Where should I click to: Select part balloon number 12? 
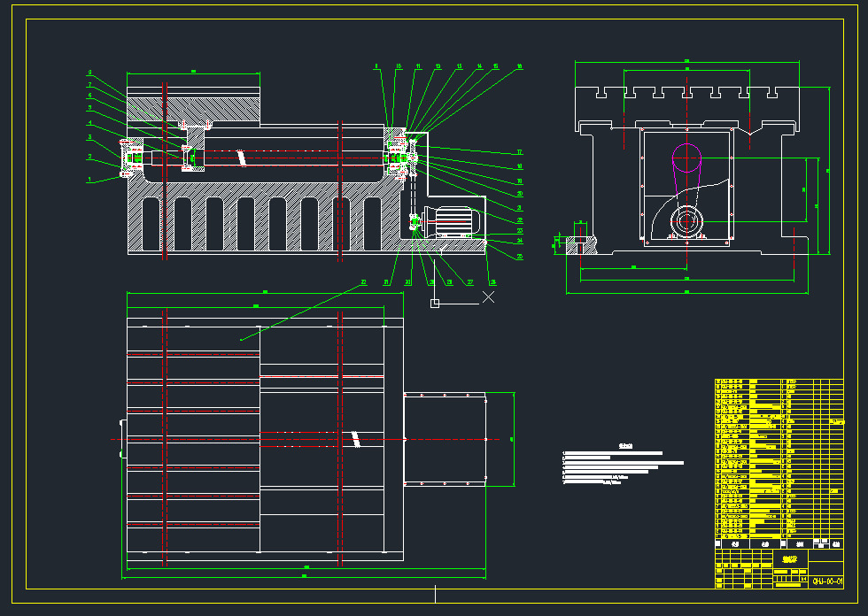[x=438, y=66]
